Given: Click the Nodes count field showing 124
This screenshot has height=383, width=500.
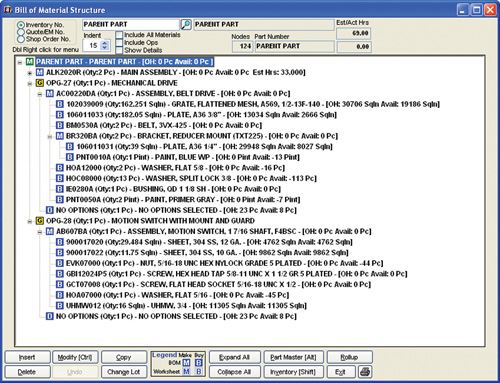Looking at the screenshot, I should [242, 46].
